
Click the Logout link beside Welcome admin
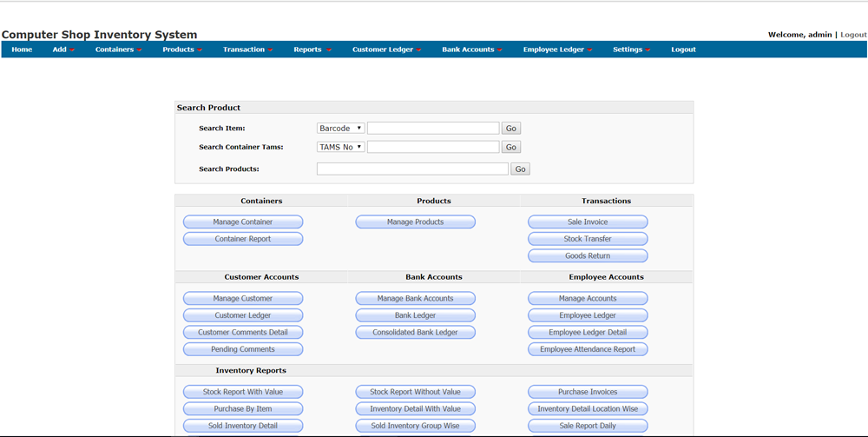853,35
